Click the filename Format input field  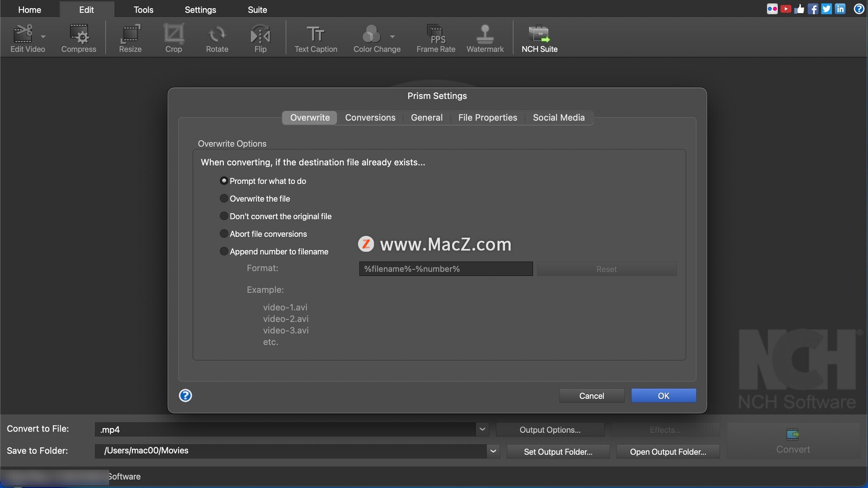click(x=446, y=269)
